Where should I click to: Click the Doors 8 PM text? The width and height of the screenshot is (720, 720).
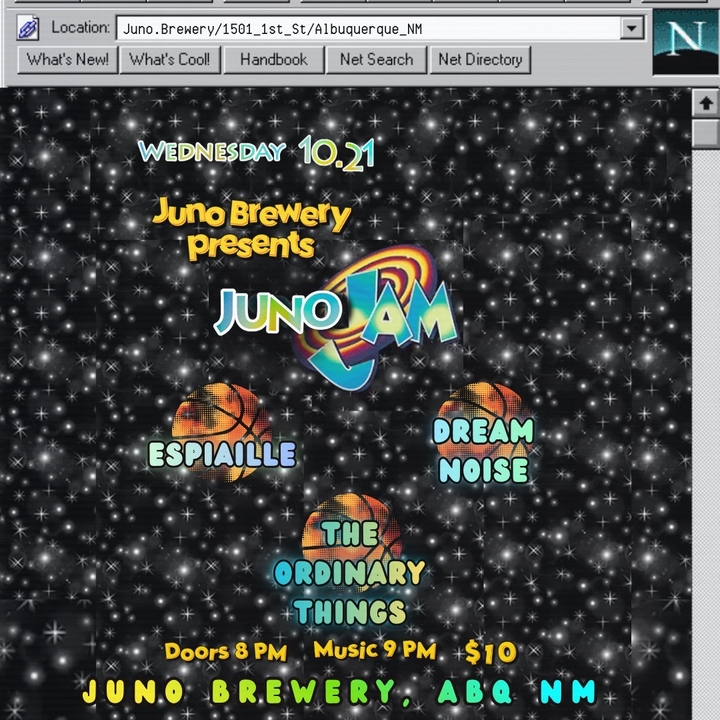(x=225, y=652)
